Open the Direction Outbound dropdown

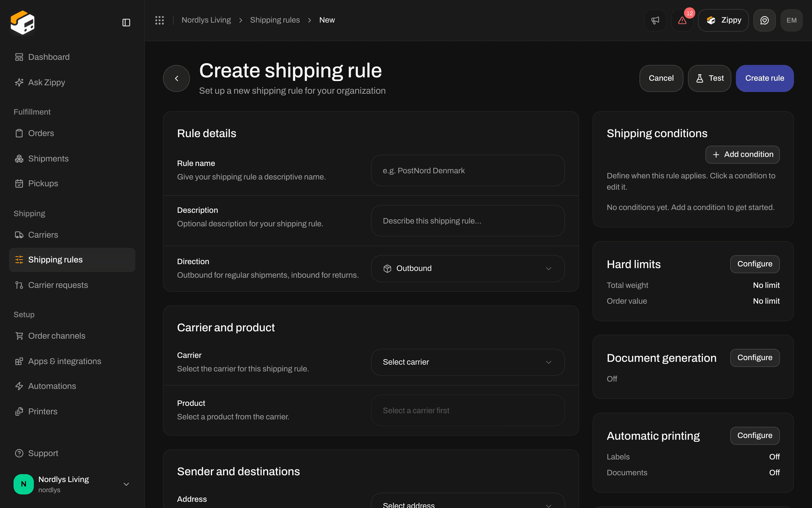tap(468, 268)
